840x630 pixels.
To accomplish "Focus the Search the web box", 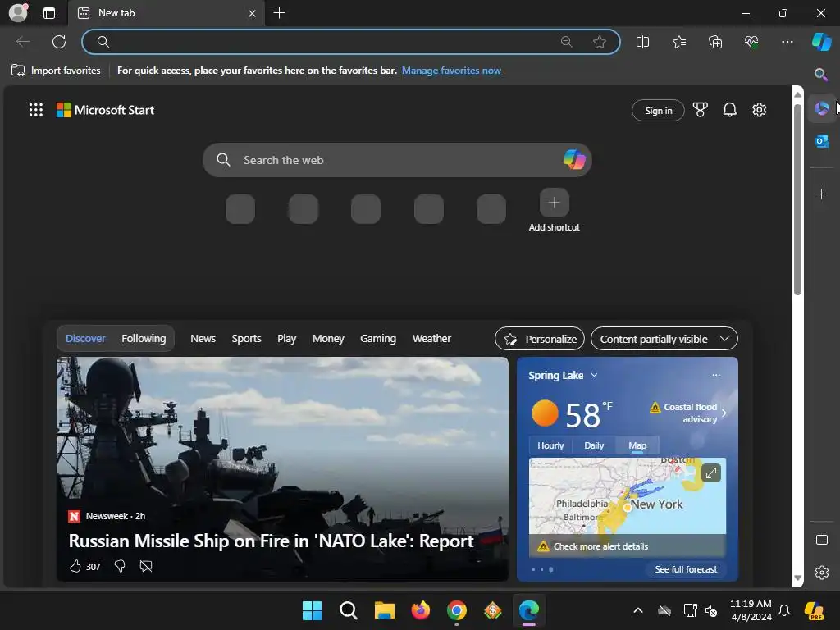I will [x=396, y=160].
